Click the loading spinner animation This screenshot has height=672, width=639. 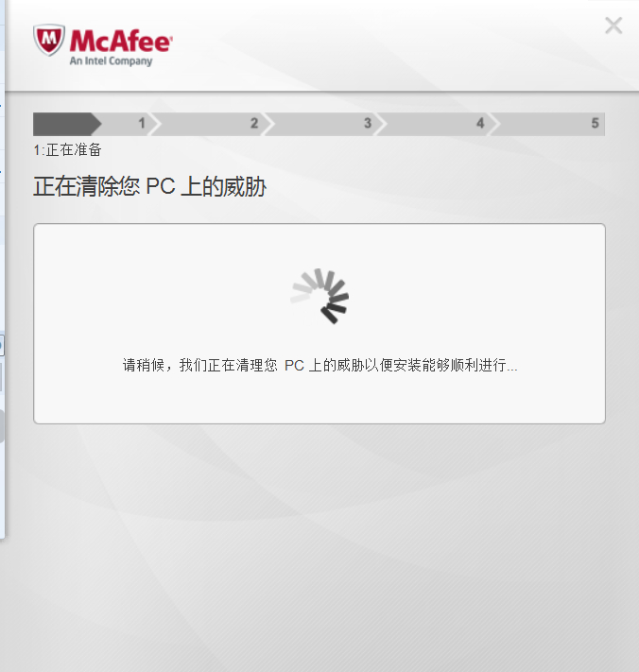(x=319, y=296)
